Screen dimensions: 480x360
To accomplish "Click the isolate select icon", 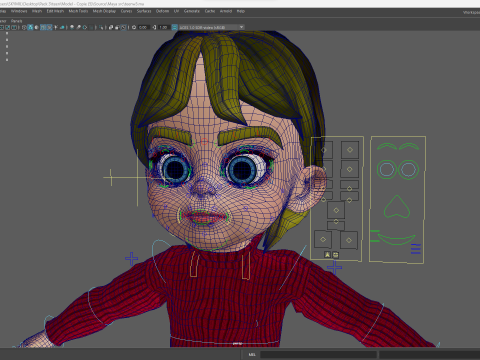I will pos(101,27).
